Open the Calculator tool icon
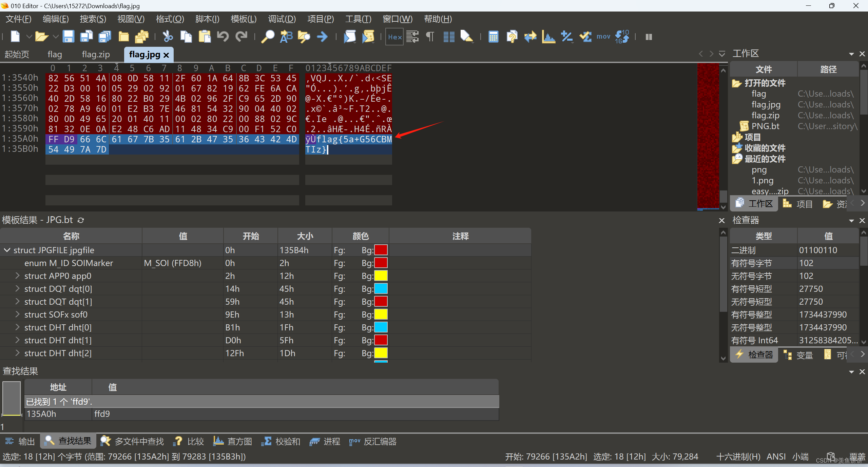 (x=493, y=36)
